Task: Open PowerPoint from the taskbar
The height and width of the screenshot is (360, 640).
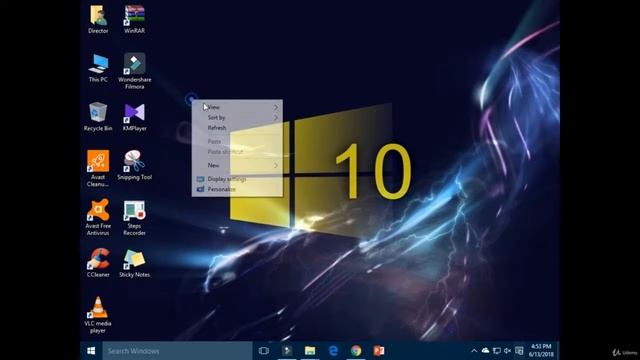Action: (379, 351)
